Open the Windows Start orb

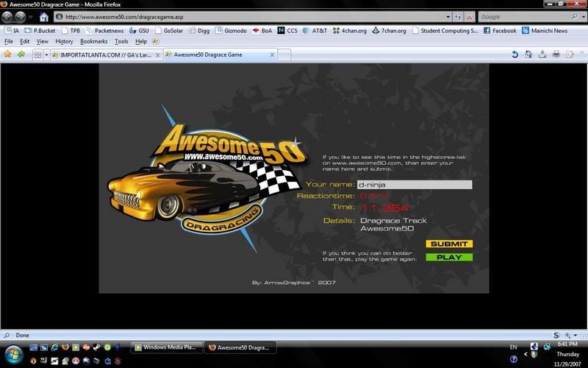click(14, 354)
